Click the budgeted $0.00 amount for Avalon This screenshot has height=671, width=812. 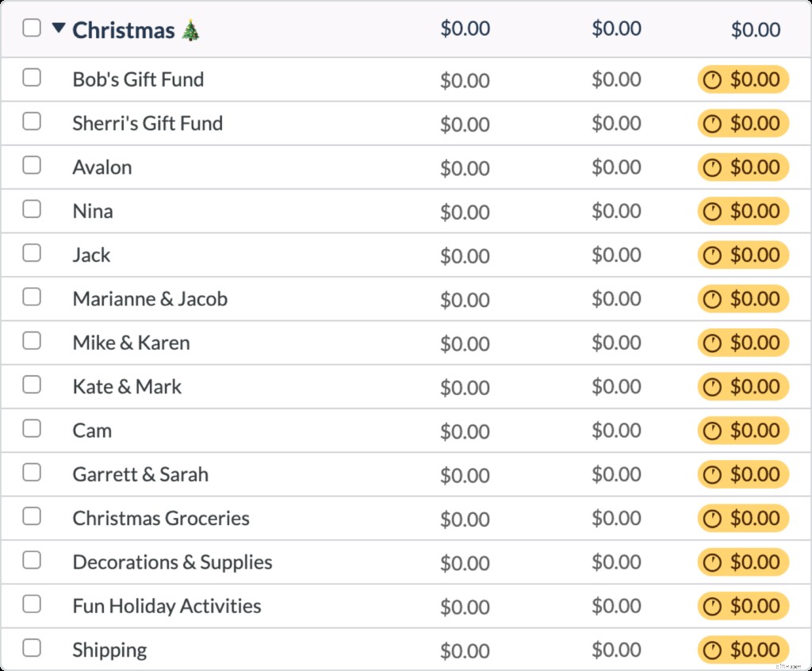pyautogui.click(x=465, y=167)
